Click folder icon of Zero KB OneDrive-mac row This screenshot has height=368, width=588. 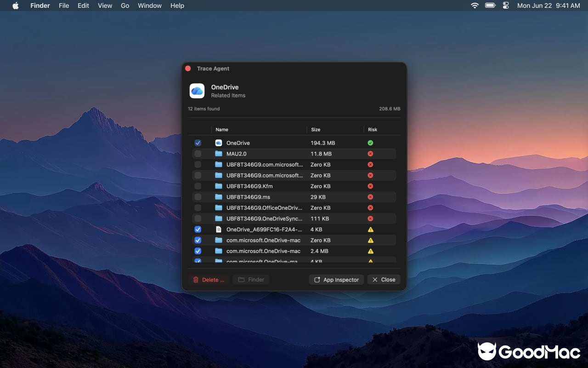pyautogui.click(x=219, y=240)
